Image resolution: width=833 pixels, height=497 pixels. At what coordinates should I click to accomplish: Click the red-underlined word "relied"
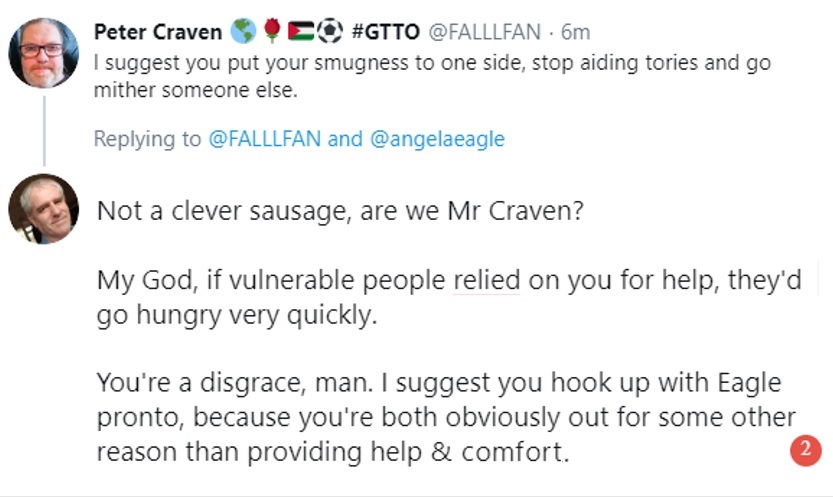(x=486, y=281)
